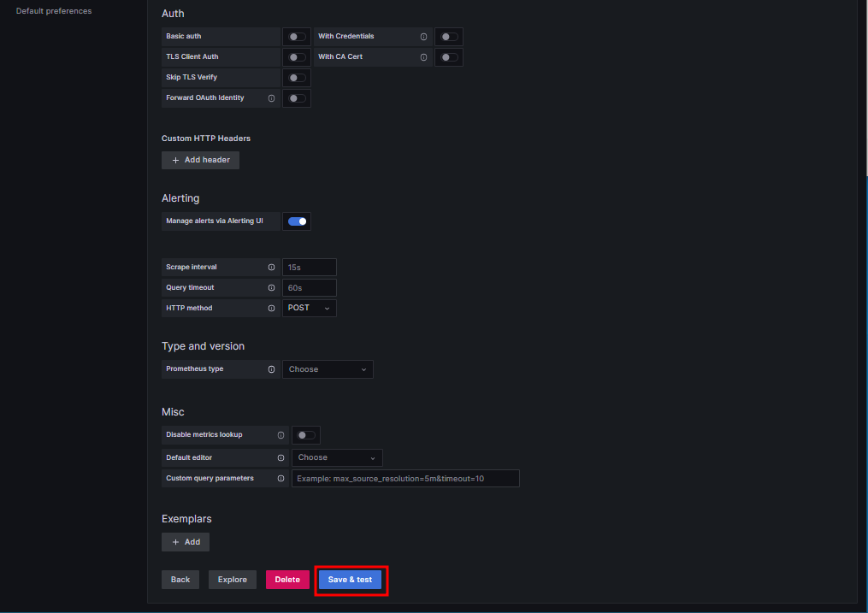Click the Delete button

(x=287, y=580)
